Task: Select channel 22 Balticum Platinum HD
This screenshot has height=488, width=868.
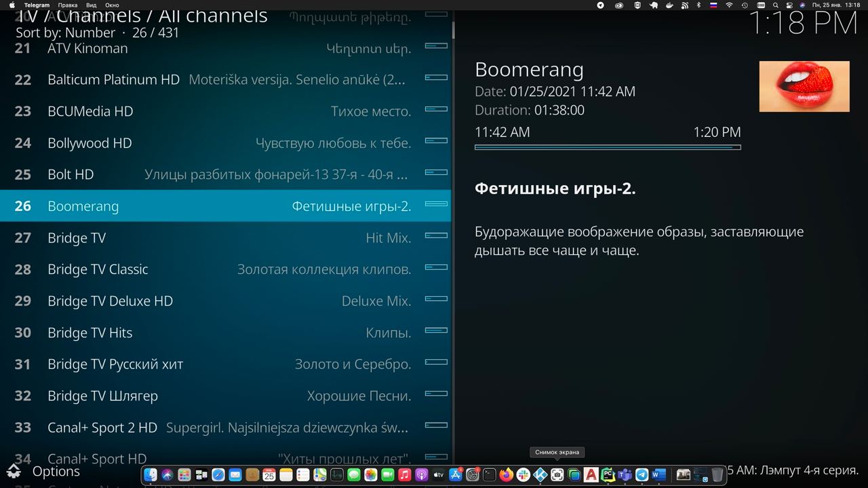Action: click(225, 79)
